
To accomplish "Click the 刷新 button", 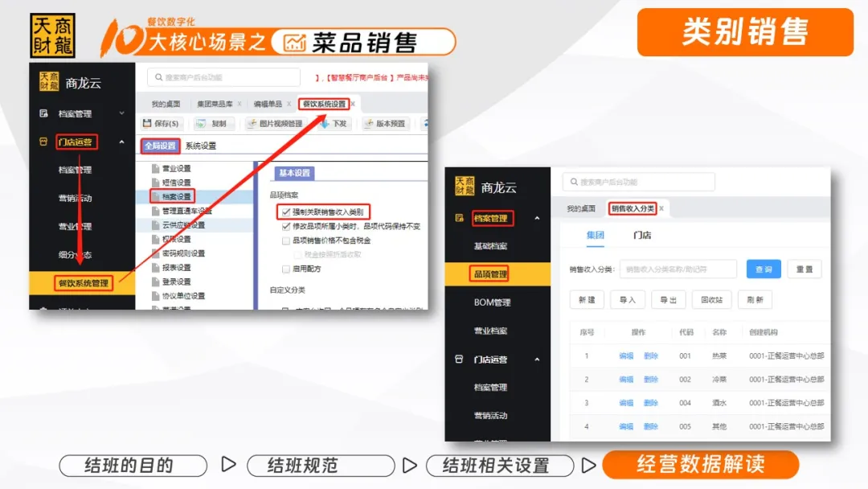I will pos(755,300).
